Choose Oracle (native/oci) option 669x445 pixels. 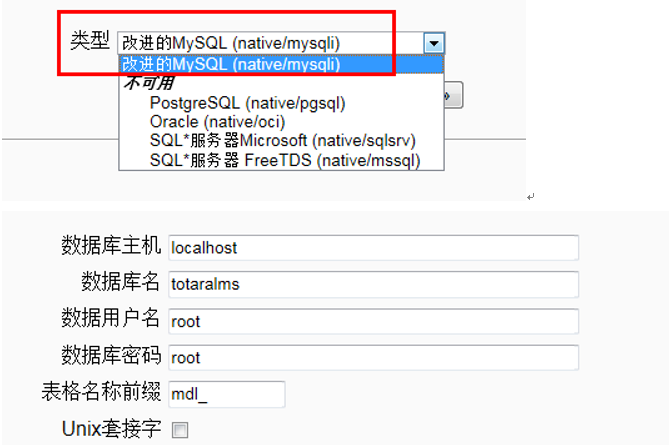point(217,122)
